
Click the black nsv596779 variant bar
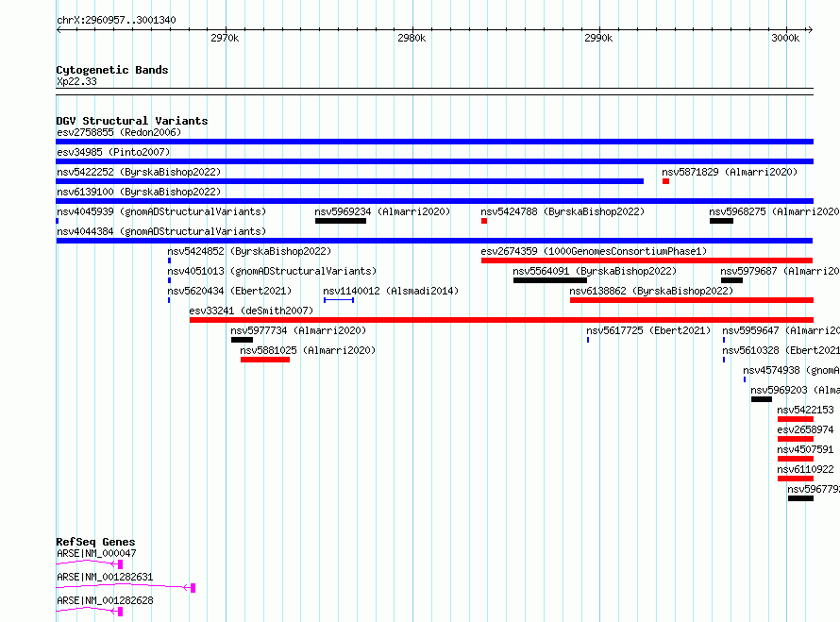(801, 498)
